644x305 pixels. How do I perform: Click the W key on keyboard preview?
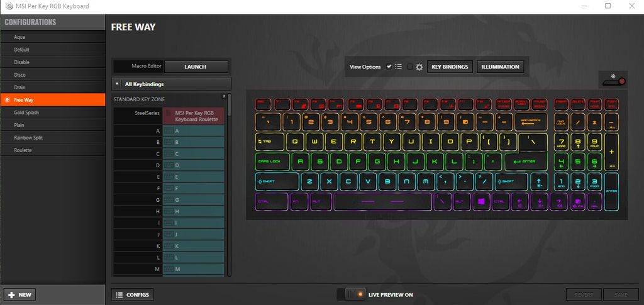[315, 141]
